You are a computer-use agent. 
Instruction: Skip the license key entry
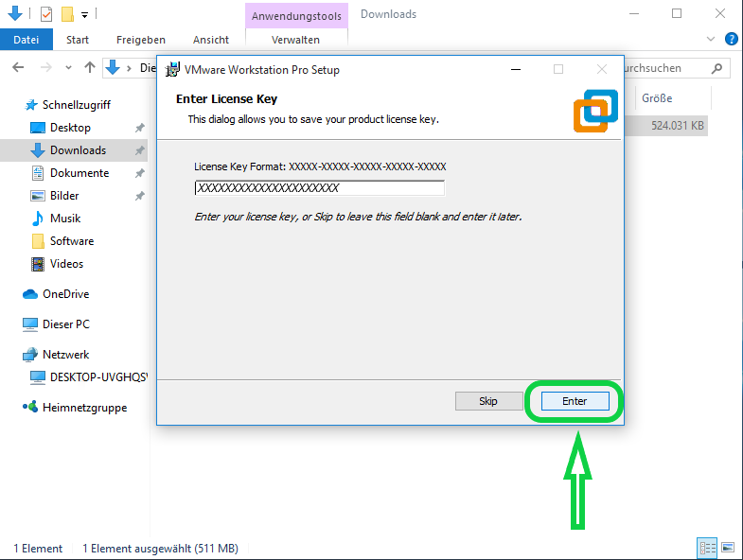pos(488,401)
